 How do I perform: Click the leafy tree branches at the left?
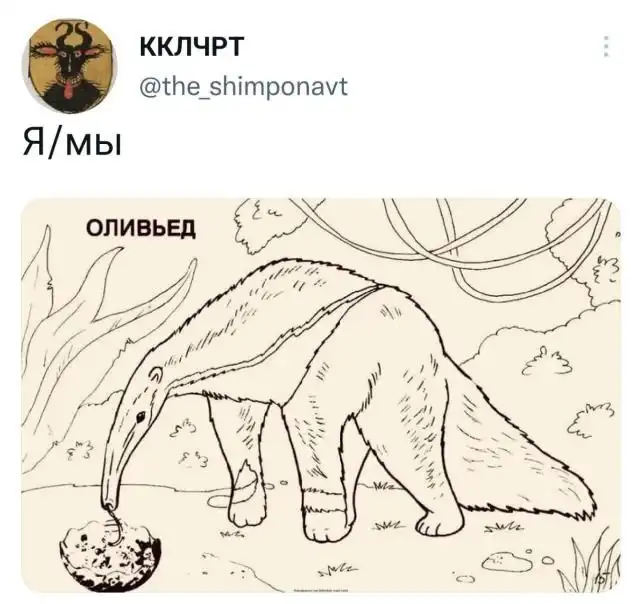pyautogui.click(x=94, y=326)
